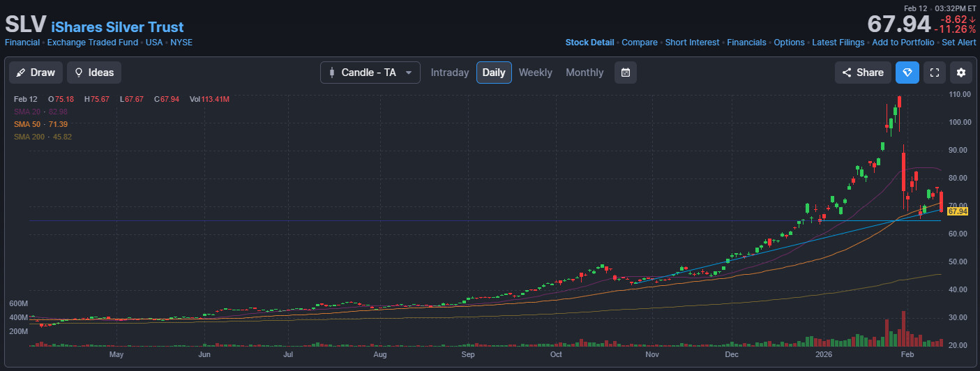
Task: Click the 2026 label on the time axis
Action: point(824,354)
